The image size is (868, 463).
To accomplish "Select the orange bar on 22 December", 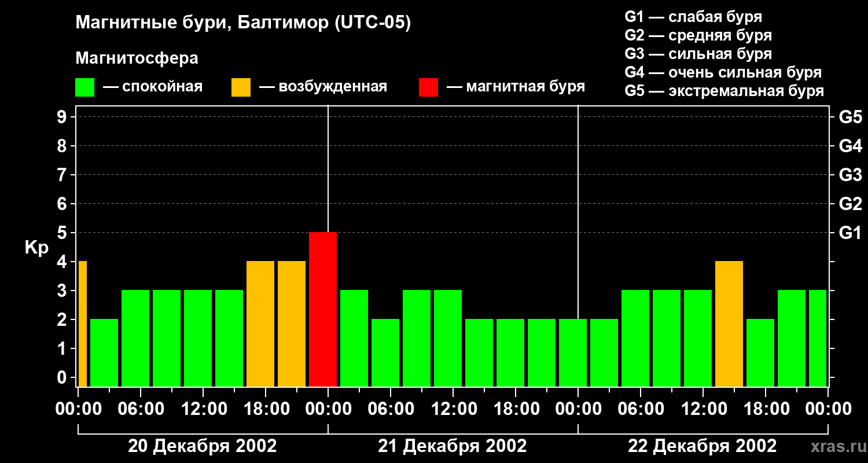I will coord(729,324).
